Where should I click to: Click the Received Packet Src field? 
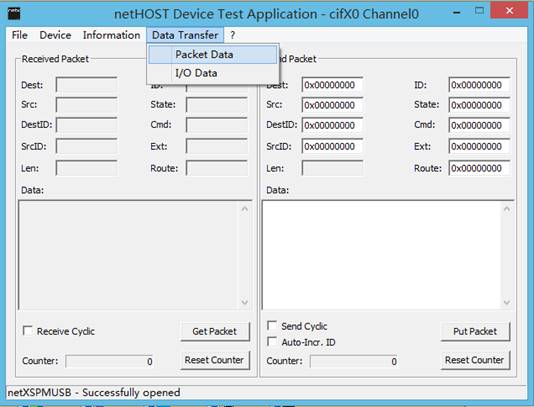click(87, 105)
